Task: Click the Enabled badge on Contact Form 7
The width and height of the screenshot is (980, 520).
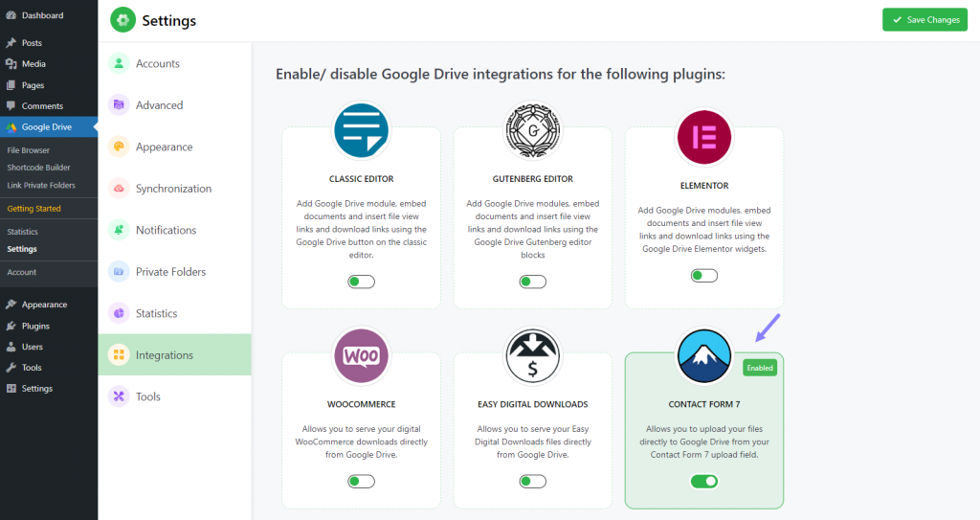Action: [760, 368]
